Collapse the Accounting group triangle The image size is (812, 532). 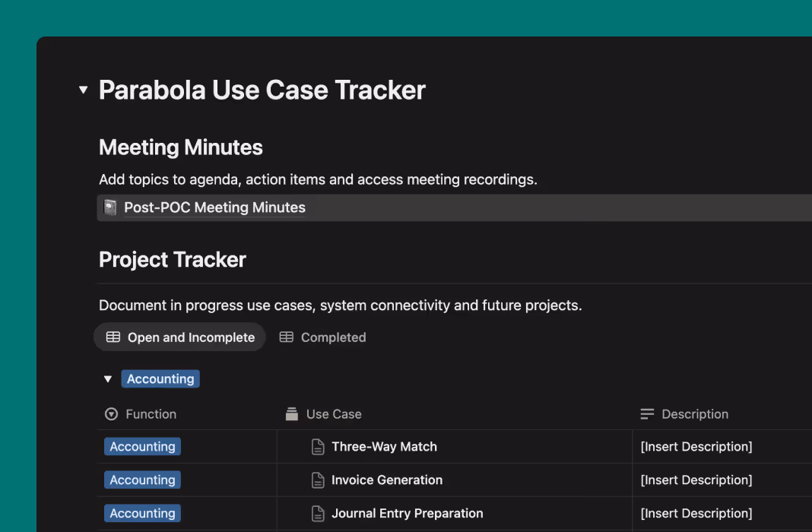click(108, 378)
